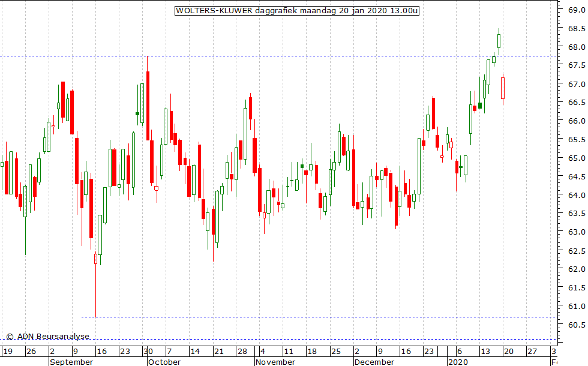Screen dimensions: 588x366
Task: Select the December month label
Action: [x=374, y=362]
